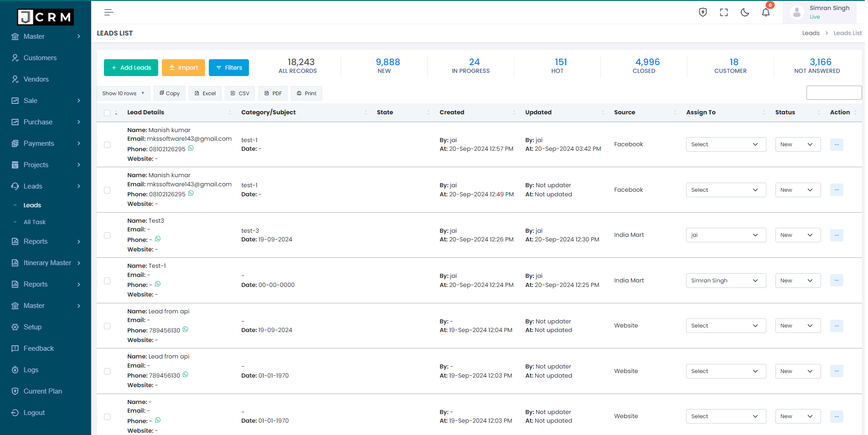
Task: Open the Leads breadcrumb link
Action: pyautogui.click(x=811, y=33)
